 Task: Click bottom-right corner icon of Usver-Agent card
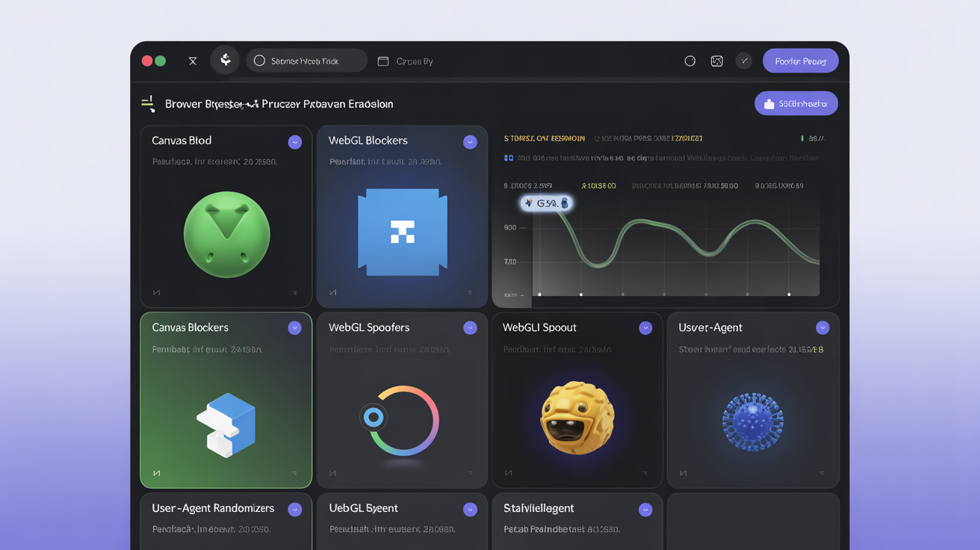[x=822, y=473]
